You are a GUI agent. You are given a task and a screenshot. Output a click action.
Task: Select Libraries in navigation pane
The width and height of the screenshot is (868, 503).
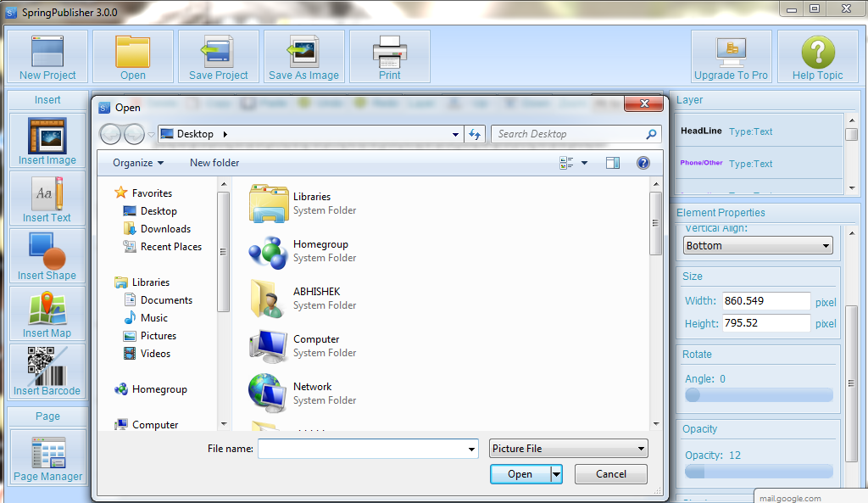click(x=142, y=282)
